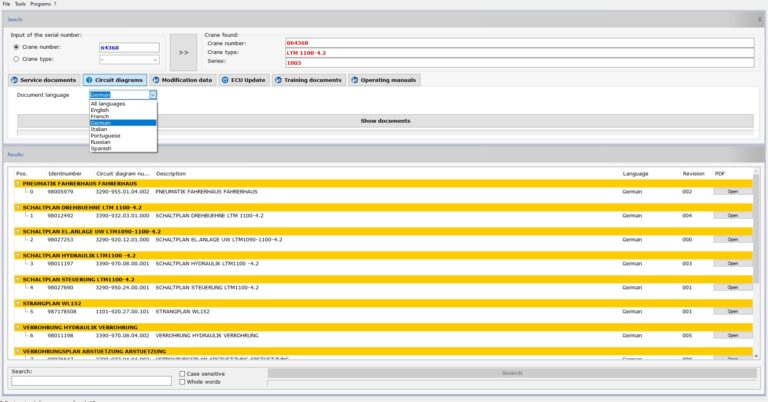Select the Crane type radio button
Viewport: 768px width, 402px height.
(x=15, y=59)
